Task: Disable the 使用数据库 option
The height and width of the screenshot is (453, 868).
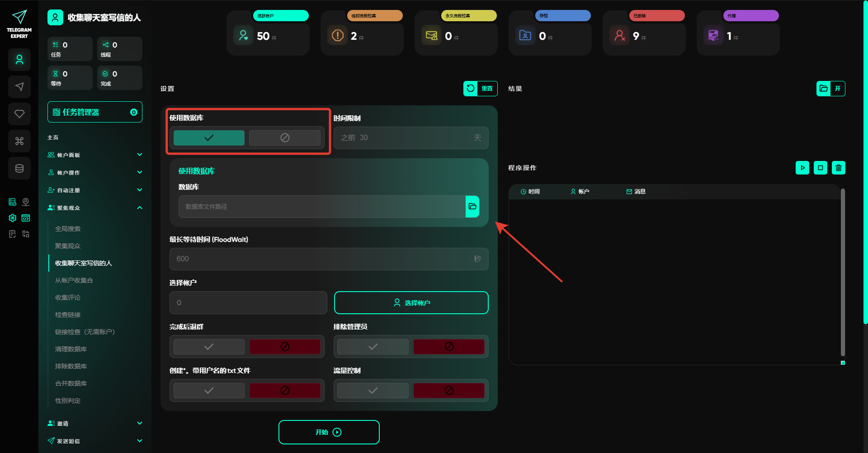Action: pos(284,138)
